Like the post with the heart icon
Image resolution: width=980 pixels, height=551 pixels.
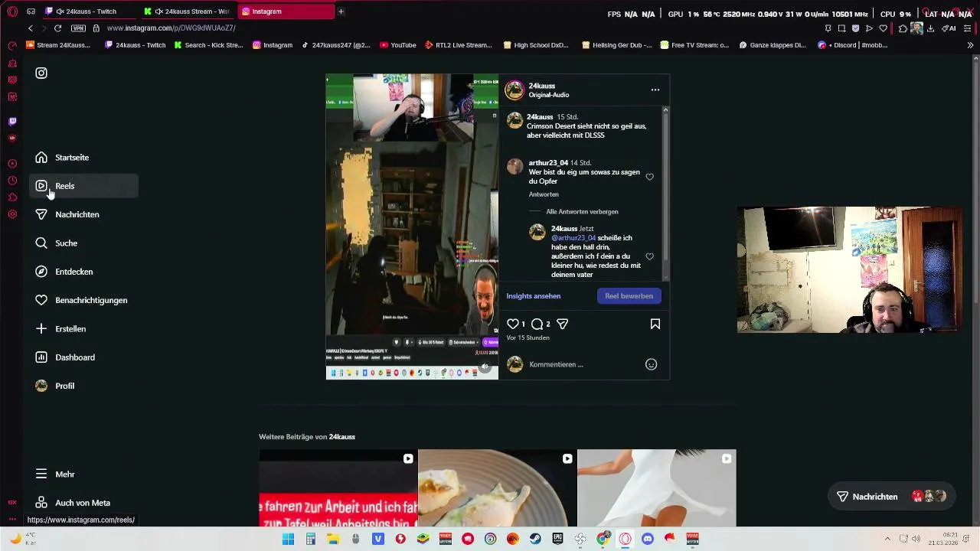513,324
